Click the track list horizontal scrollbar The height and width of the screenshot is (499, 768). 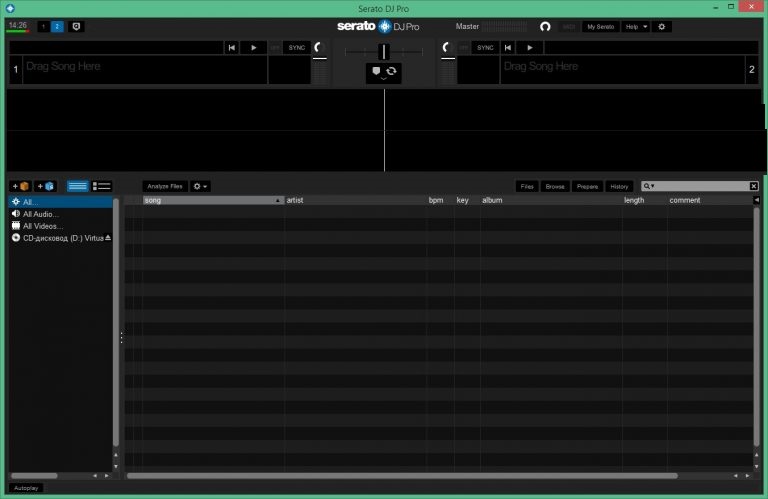(x=402, y=475)
